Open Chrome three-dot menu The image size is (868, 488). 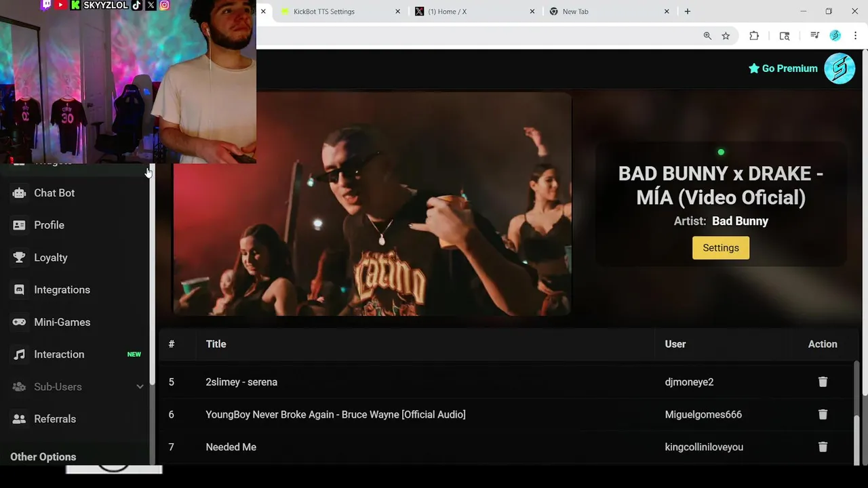[856, 36]
